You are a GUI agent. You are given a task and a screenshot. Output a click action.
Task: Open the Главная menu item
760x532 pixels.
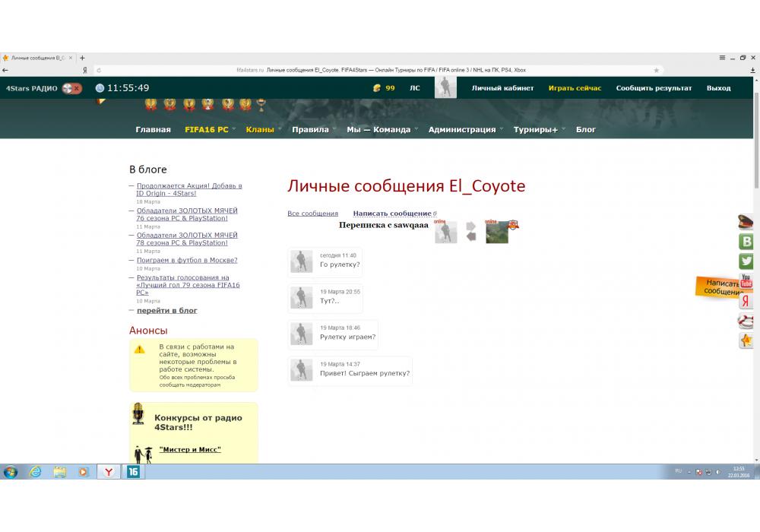coord(153,130)
